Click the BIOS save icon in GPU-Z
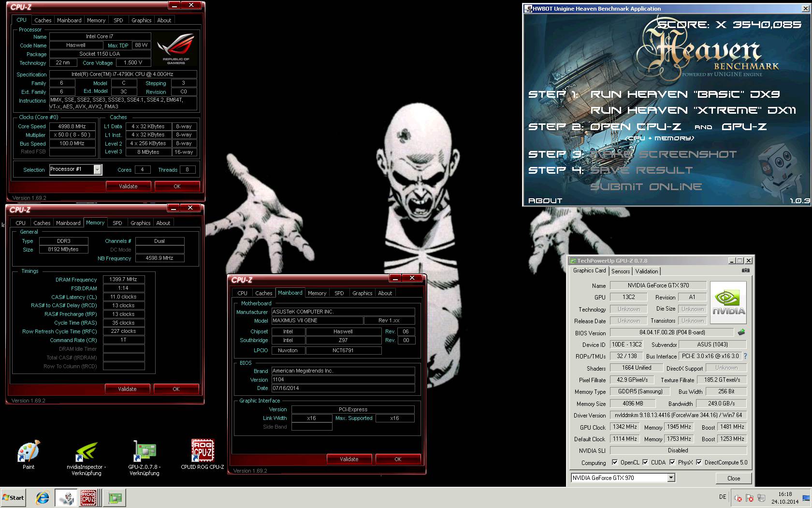 click(x=741, y=332)
